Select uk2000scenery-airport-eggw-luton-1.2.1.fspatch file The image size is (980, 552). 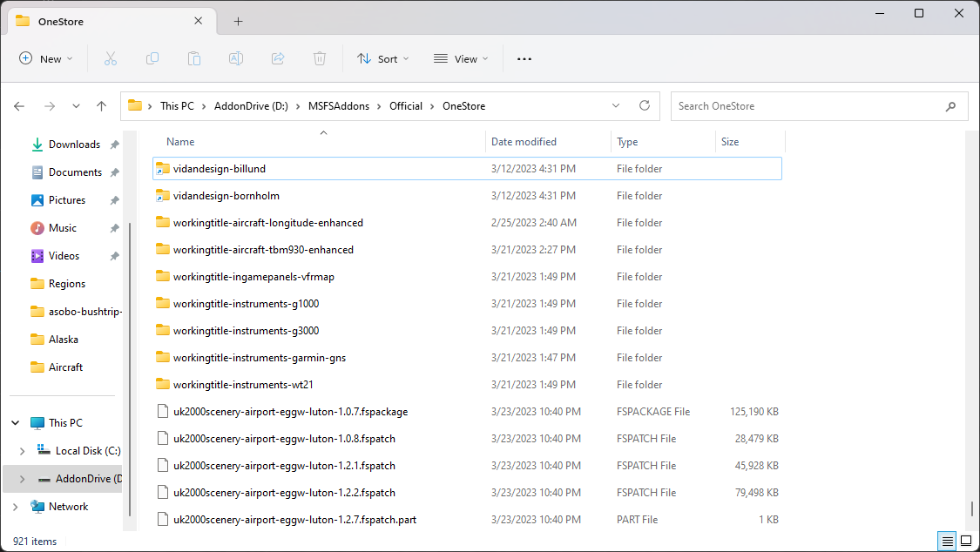467,466
